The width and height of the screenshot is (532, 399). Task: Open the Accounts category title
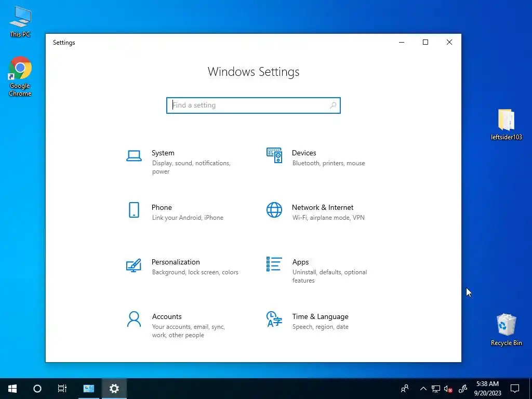167,316
